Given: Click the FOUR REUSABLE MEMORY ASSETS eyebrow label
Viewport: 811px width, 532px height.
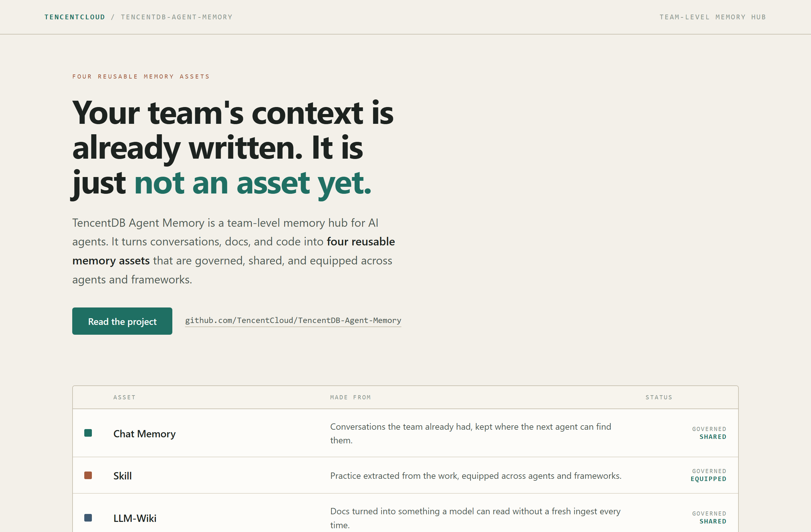Looking at the screenshot, I should pos(141,77).
